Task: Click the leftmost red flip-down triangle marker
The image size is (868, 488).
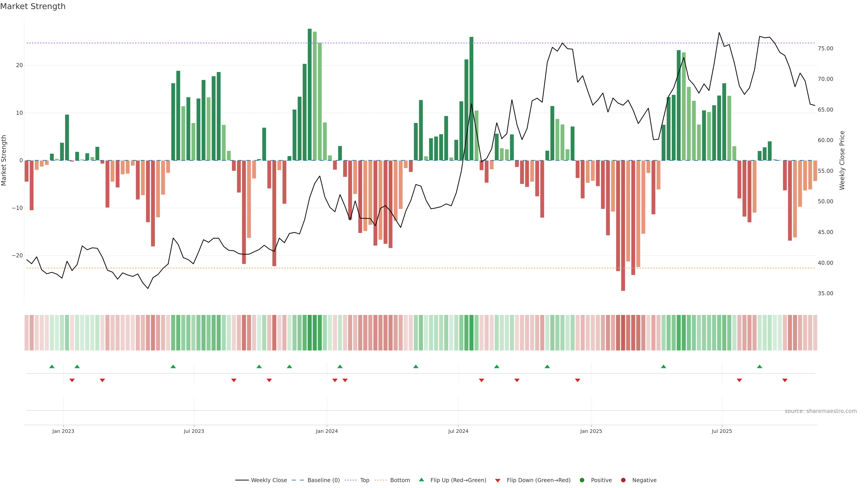Action: point(72,380)
